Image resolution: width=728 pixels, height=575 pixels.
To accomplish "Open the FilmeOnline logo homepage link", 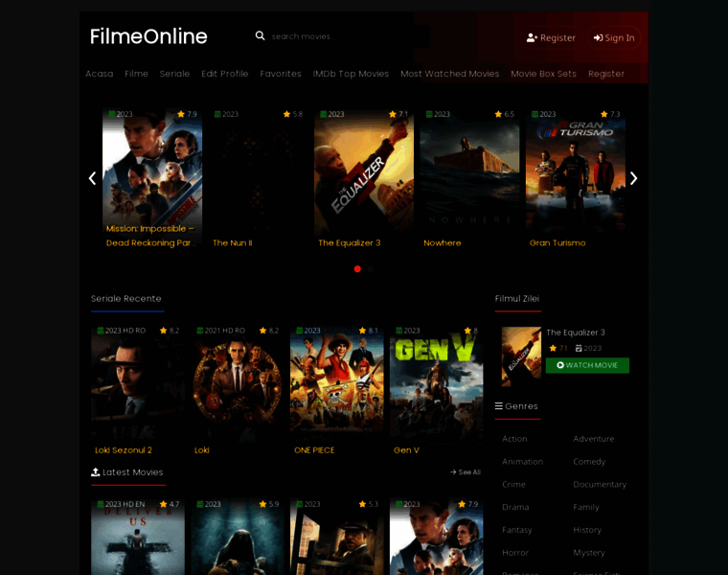I will coord(148,36).
